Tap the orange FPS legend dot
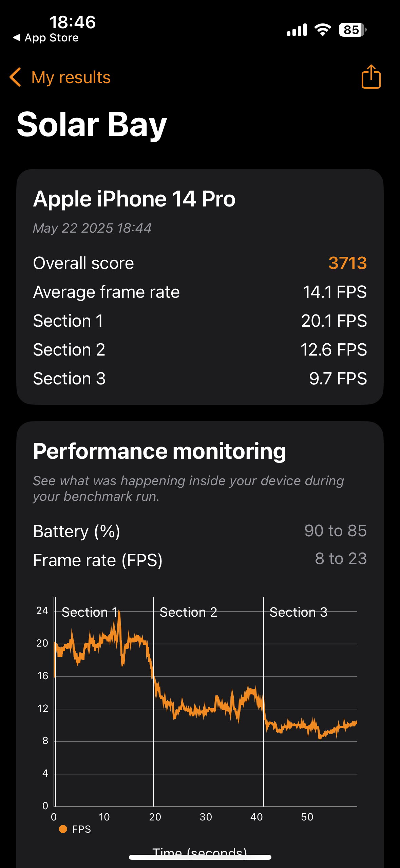 63,829
